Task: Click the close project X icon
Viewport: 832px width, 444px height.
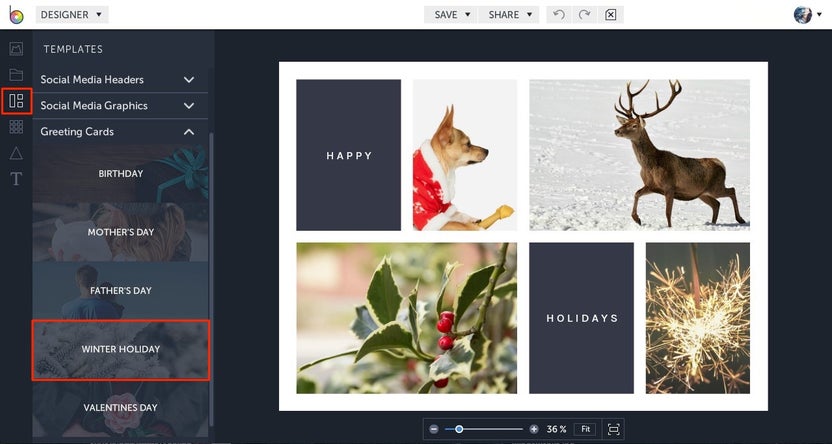Action: tap(610, 15)
